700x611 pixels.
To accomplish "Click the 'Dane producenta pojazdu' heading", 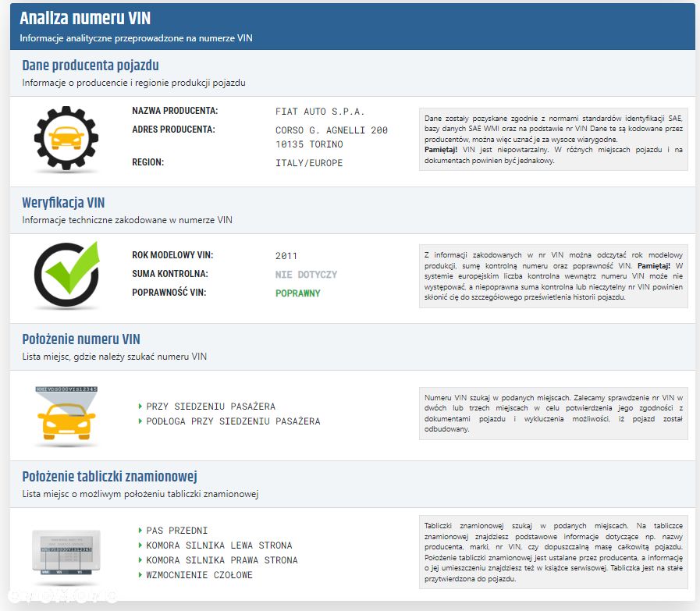I will click(91, 66).
